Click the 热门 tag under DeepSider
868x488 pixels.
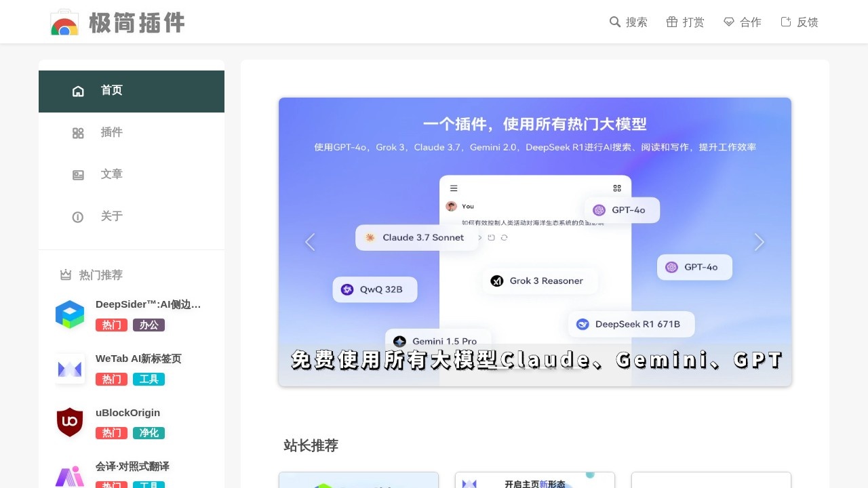pyautogui.click(x=111, y=325)
